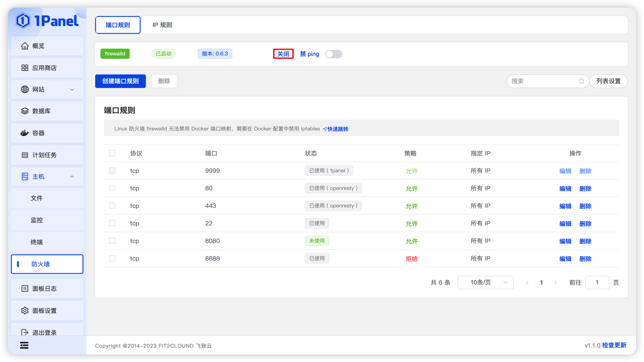The image size is (644, 362).
Task: Click the Docker whale icon for 容器
Action: point(24,133)
